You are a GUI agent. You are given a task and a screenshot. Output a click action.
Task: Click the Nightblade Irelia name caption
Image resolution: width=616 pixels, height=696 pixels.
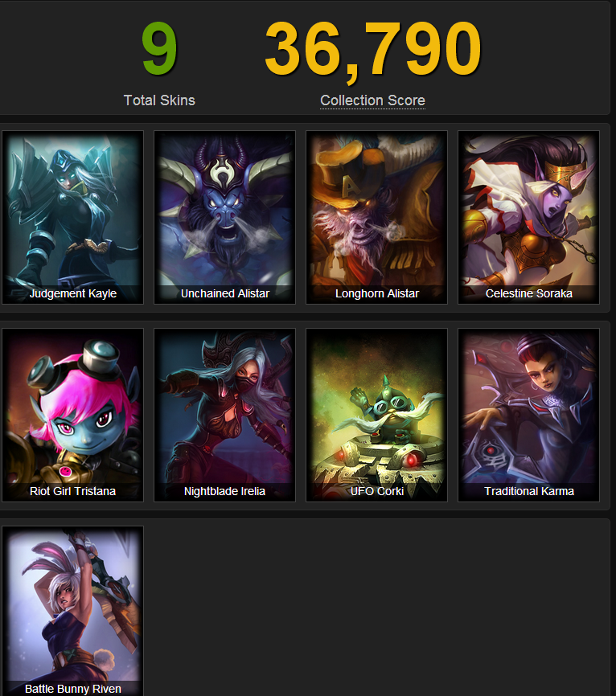[x=224, y=491]
